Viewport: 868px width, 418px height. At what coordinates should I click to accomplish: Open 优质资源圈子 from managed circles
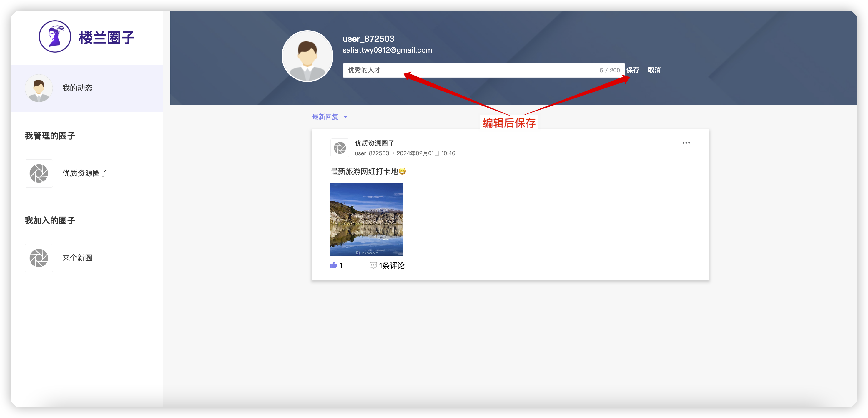pyautogui.click(x=85, y=173)
